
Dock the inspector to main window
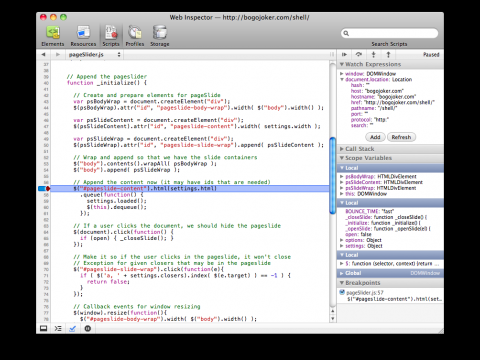coord(43,328)
